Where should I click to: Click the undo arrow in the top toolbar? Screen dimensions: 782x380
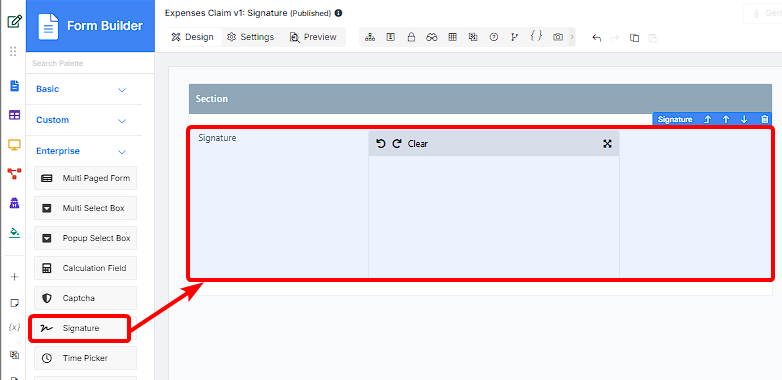[596, 38]
